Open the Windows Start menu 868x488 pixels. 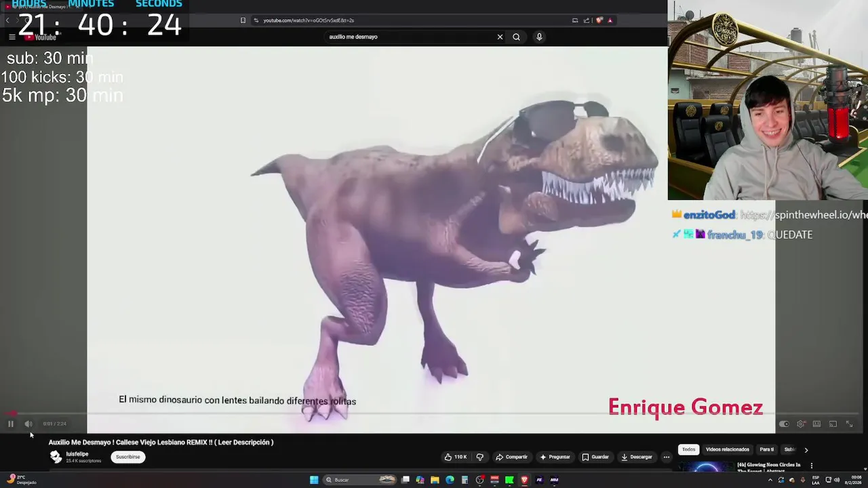[314, 480]
